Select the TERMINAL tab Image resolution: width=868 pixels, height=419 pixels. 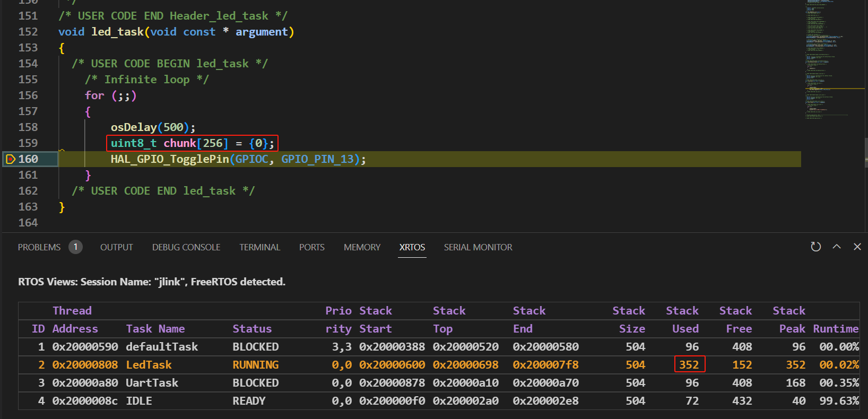[x=259, y=247]
